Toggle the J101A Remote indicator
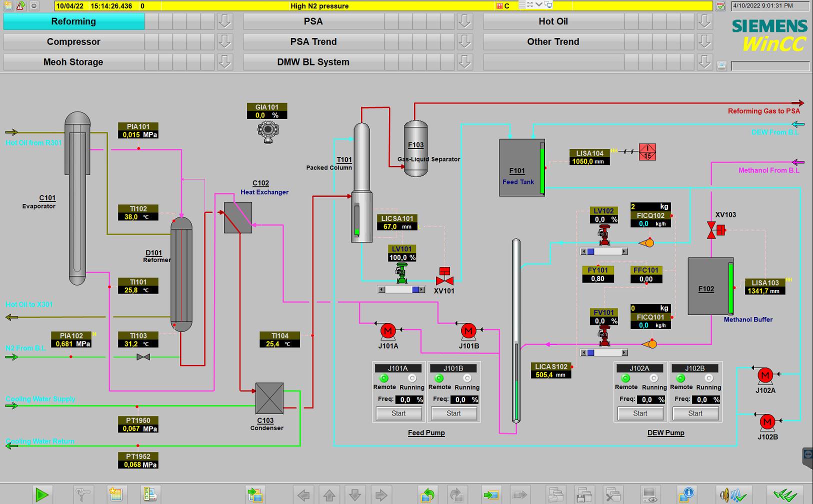This screenshot has height=504, width=813. pyautogui.click(x=384, y=378)
